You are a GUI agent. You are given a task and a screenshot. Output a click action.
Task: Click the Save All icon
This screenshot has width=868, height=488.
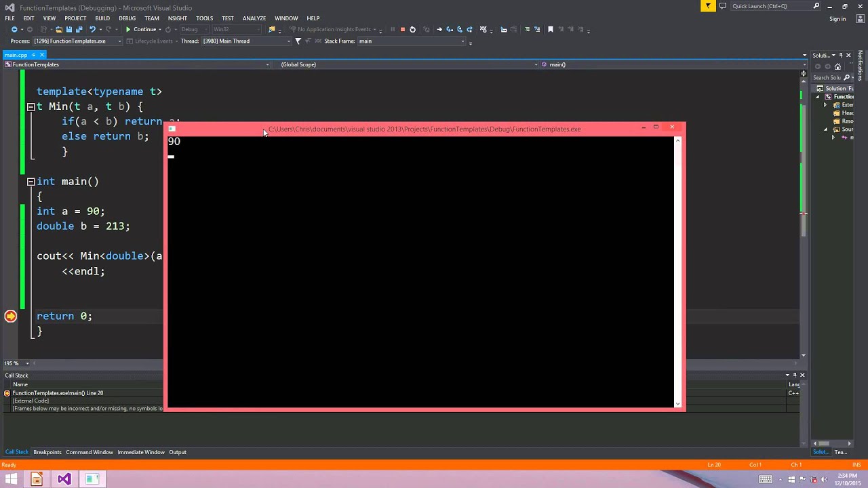(x=79, y=29)
